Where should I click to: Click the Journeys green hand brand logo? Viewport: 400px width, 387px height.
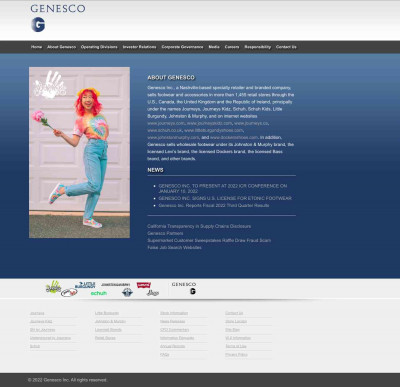[x=53, y=287]
